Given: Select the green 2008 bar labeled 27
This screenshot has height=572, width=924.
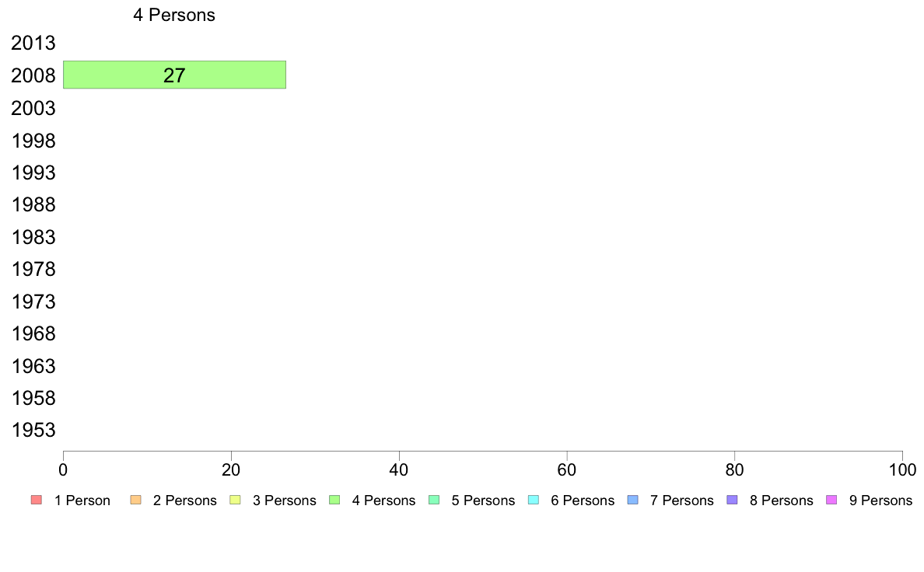Looking at the screenshot, I should click(174, 75).
